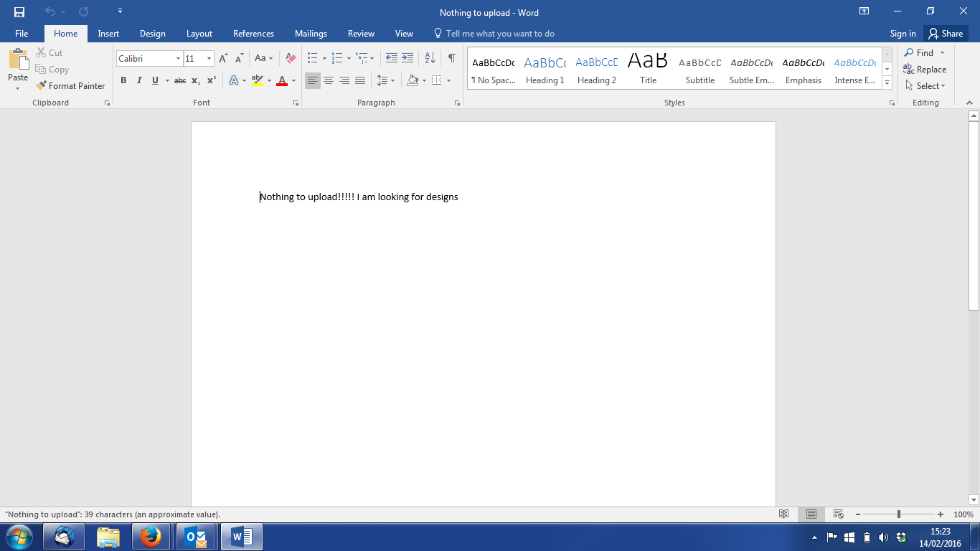This screenshot has width=980, height=551.
Task: Click the Show/Hide paragraph marks icon
Action: tap(451, 58)
